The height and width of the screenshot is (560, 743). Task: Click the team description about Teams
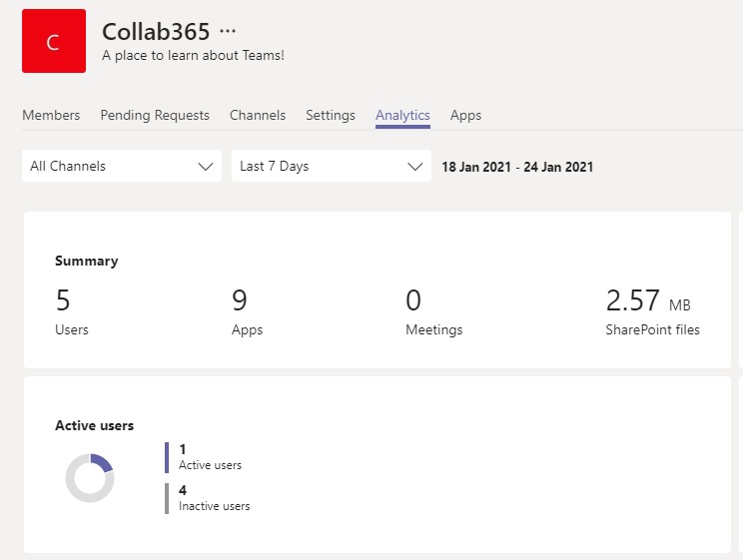[x=194, y=56]
